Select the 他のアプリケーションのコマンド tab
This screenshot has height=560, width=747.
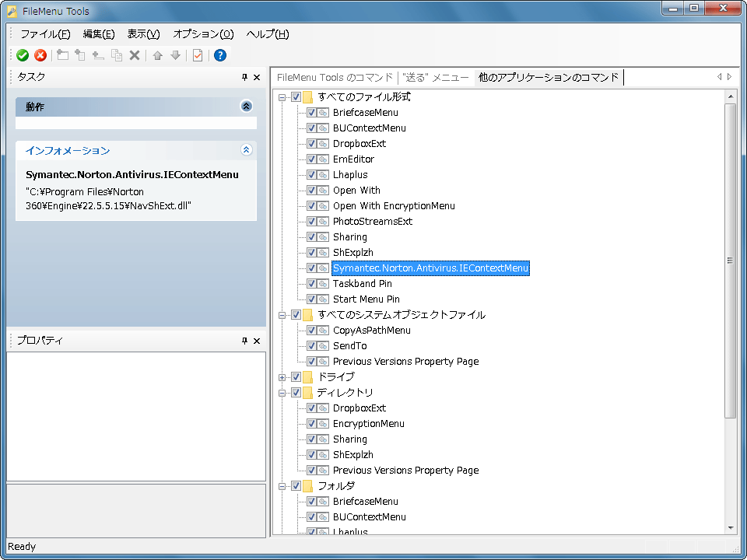coord(549,77)
